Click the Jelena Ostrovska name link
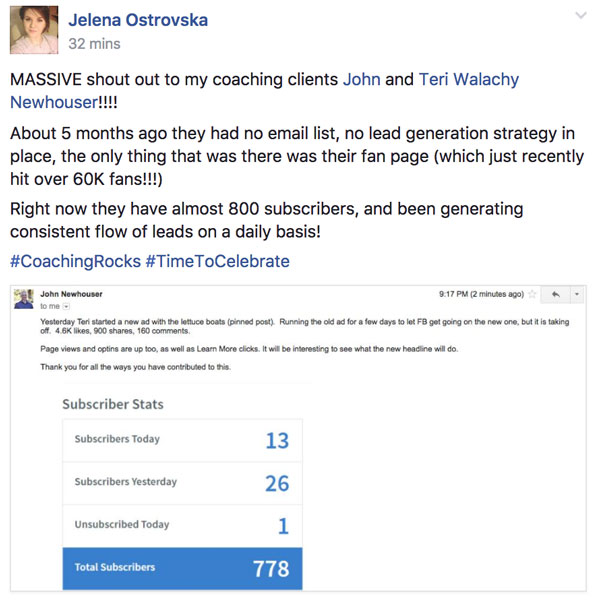This screenshot has width=600, height=601. (138, 20)
